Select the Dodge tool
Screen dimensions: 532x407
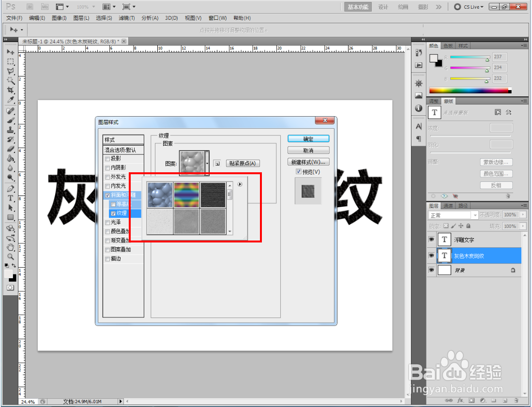[x=11, y=178]
